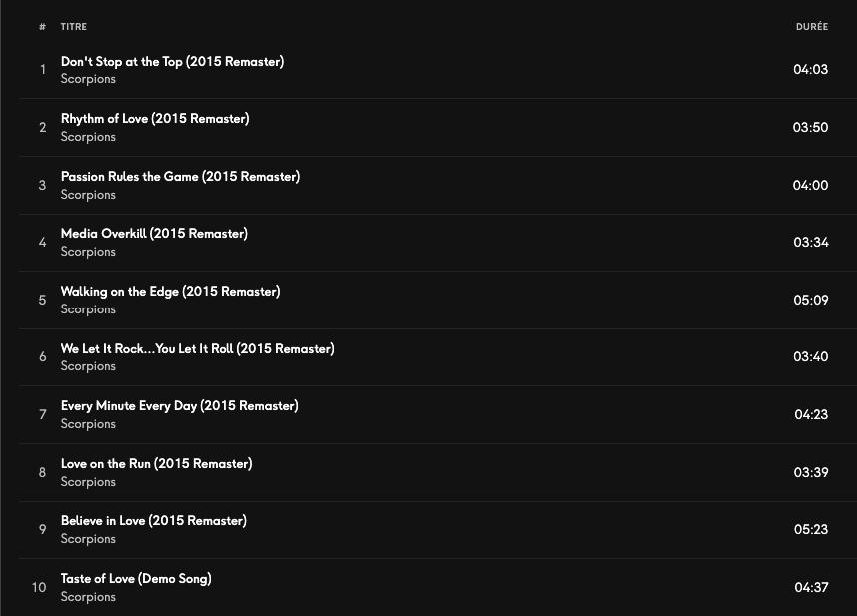Click Scorpions artist under Taste of Love
This screenshot has height=616, width=857.
(x=88, y=597)
